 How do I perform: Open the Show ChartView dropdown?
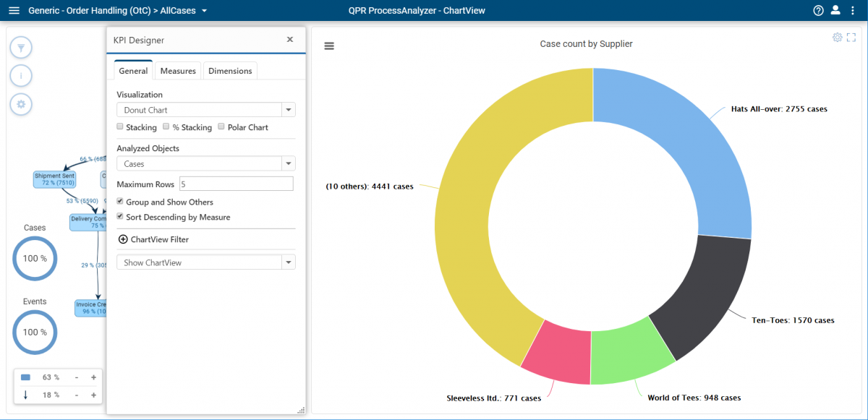click(x=206, y=262)
